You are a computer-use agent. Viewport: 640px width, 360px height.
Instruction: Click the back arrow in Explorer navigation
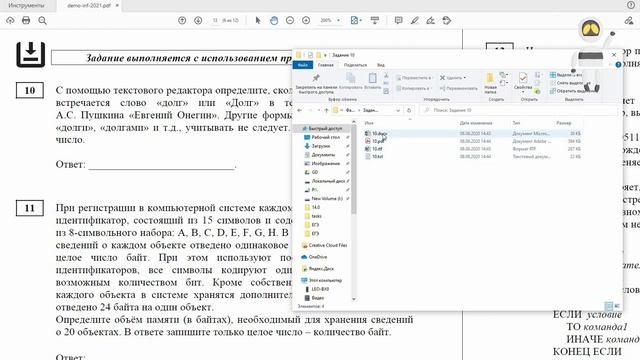click(x=300, y=110)
